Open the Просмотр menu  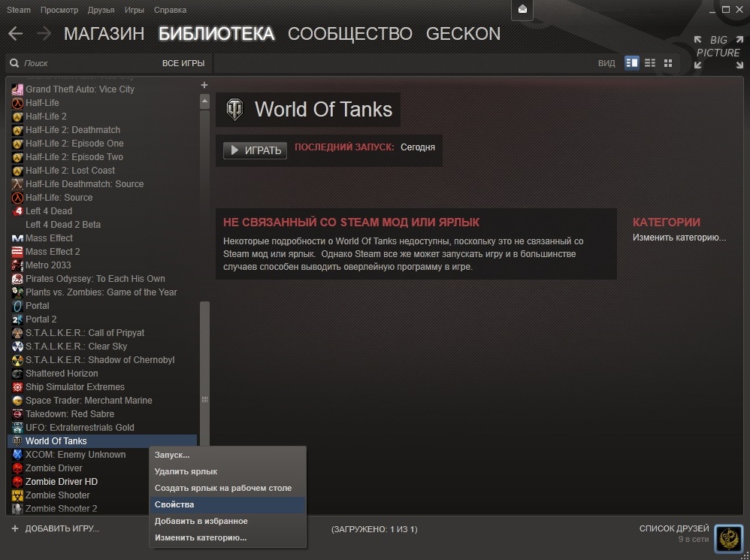pyautogui.click(x=59, y=10)
